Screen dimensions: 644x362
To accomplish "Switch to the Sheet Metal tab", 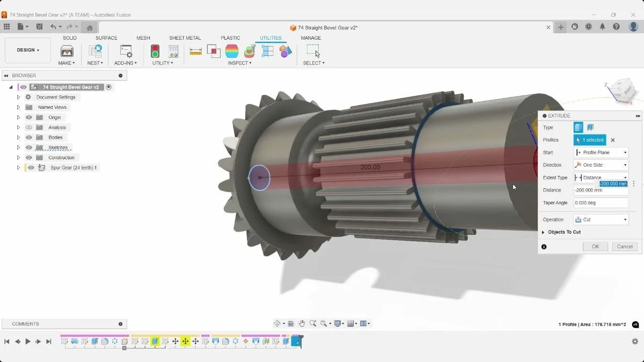I will pos(185,38).
